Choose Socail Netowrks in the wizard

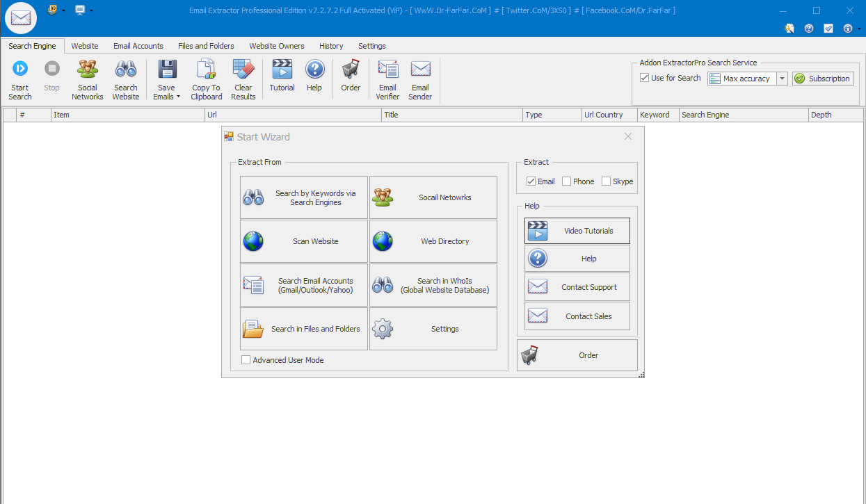(x=433, y=197)
